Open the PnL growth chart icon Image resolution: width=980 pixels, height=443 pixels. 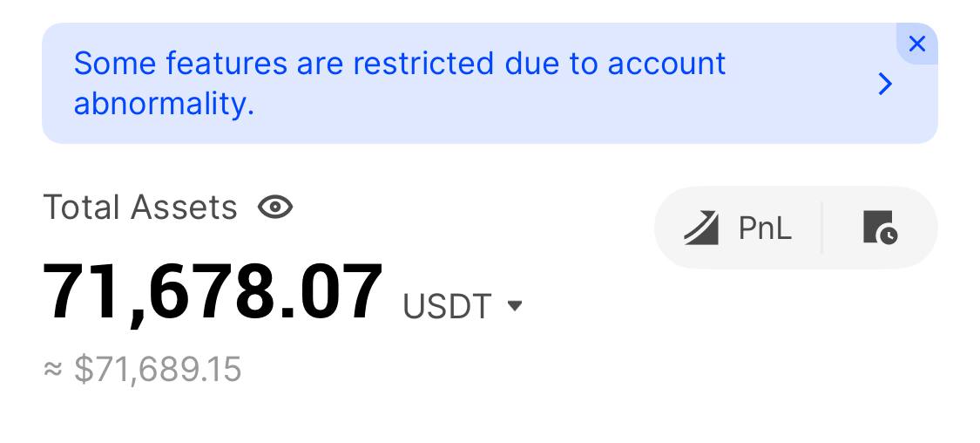pyautogui.click(x=700, y=228)
